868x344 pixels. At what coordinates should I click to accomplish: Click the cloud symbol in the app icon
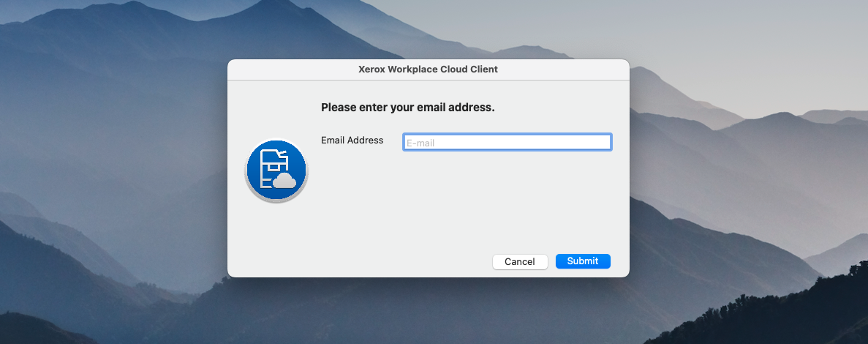coord(284,181)
